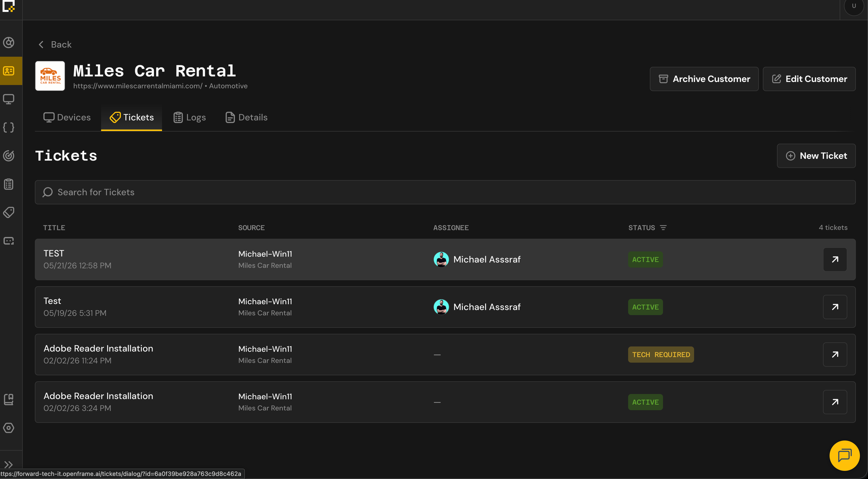Viewport: 868px width, 479px height.
Task: Select the Tickets tab
Action: 131,117
